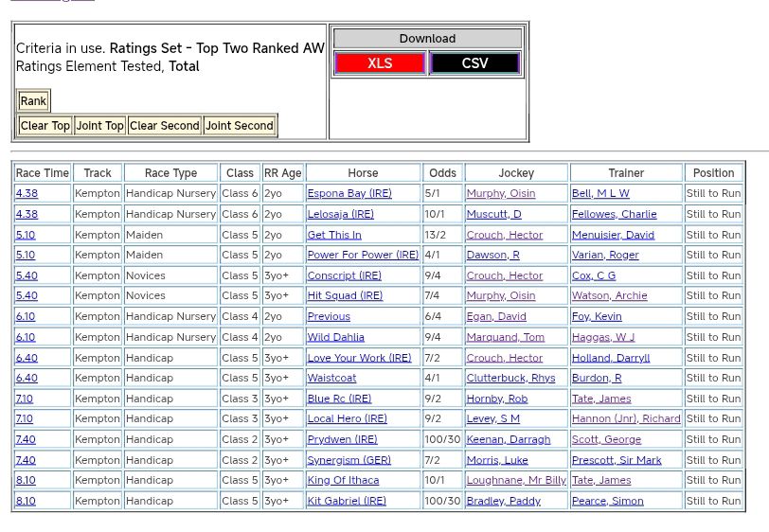Open horse Hit Squad (IRE) link
769x532 pixels.
[x=345, y=296]
